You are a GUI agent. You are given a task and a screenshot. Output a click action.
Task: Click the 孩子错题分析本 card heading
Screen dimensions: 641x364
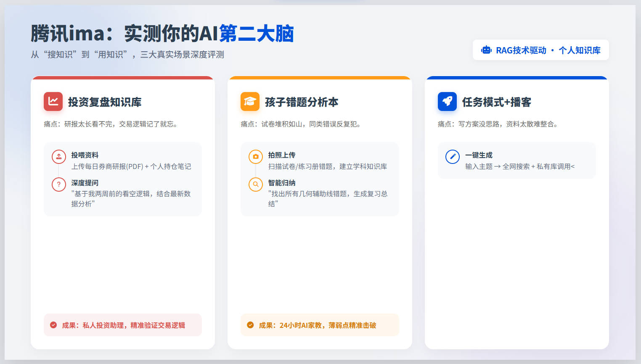pyautogui.click(x=302, y=102)
